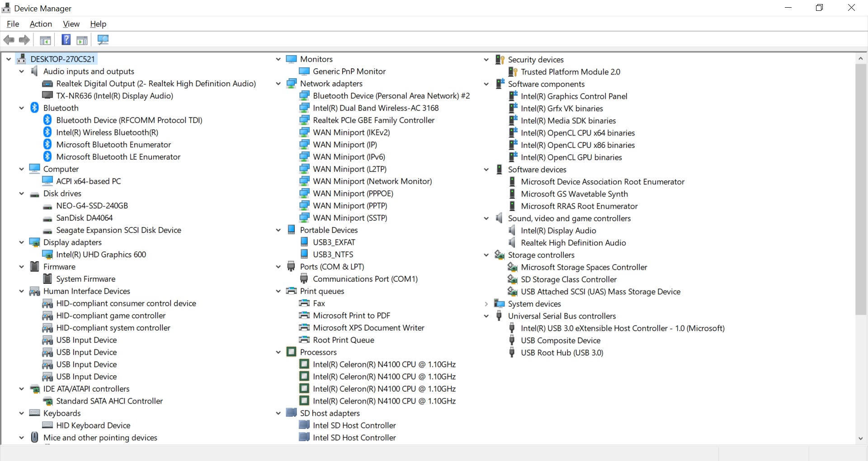Collapse the Security devices category
The height and width of the screenshot is (461, 868).
point(486,60)
